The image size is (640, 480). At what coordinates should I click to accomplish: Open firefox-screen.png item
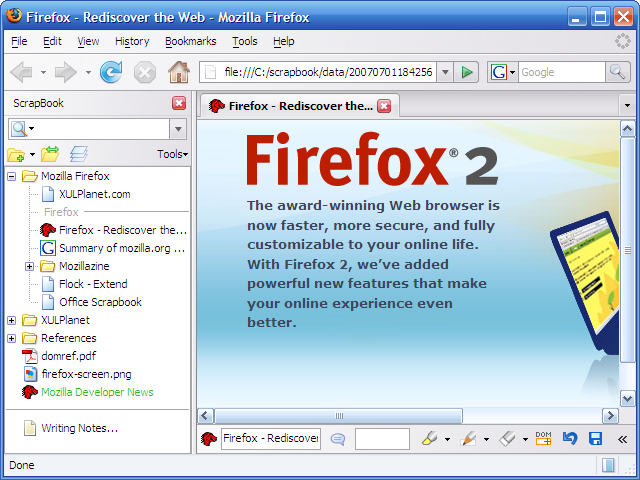click(86, 374)
